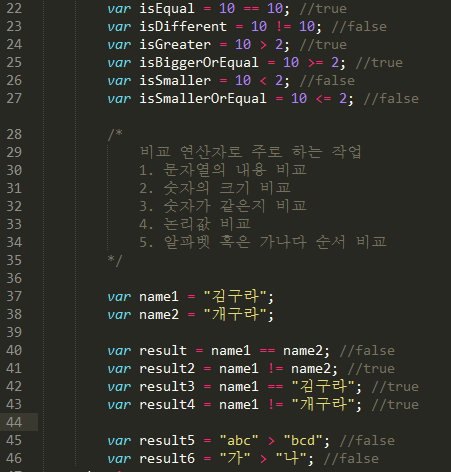The image size is (451, 472).
Task: Click string "나" on line 46
Action: [x=291, y=458]
